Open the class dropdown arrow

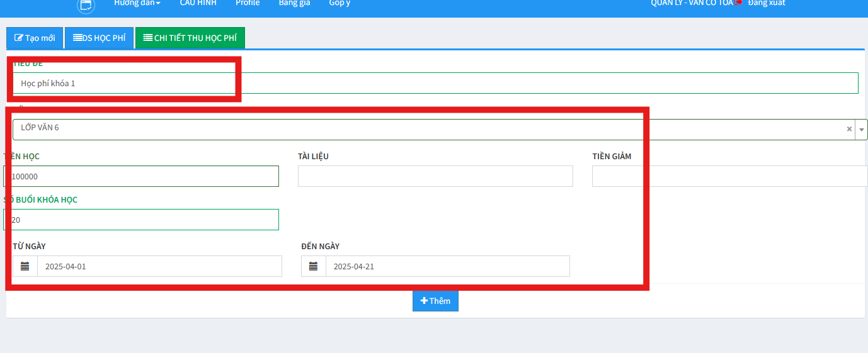pyautogui.click(x=861, y=129)
